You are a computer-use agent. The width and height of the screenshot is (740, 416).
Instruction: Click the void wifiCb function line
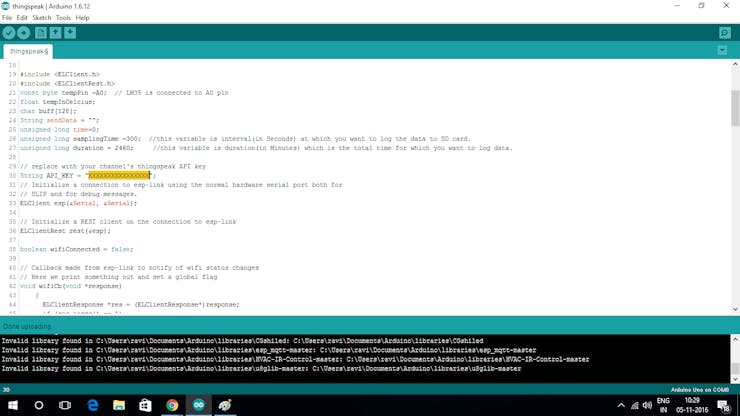(x=71, y=286)
